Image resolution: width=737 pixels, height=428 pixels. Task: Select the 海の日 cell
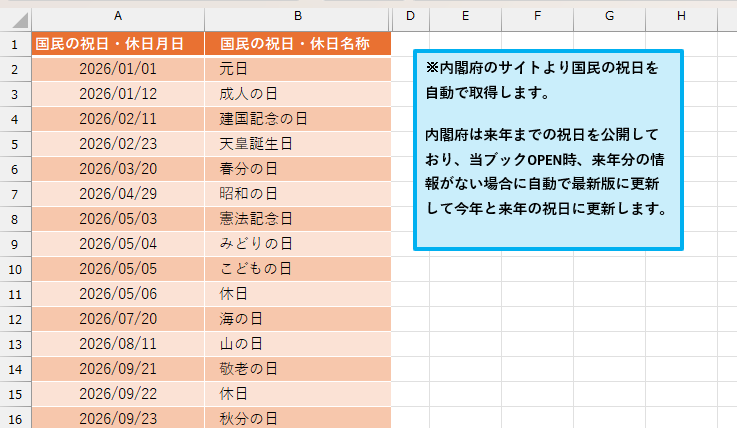point(298,319)
